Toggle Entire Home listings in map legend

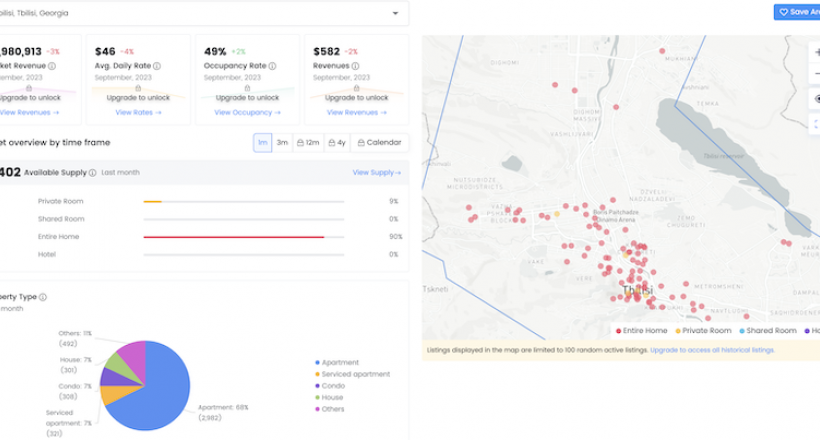pos(645,330)
